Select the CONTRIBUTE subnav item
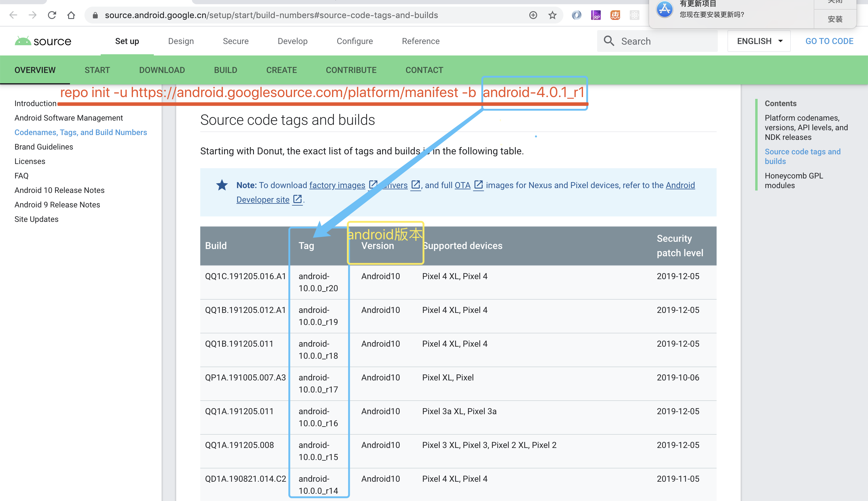 351,70
